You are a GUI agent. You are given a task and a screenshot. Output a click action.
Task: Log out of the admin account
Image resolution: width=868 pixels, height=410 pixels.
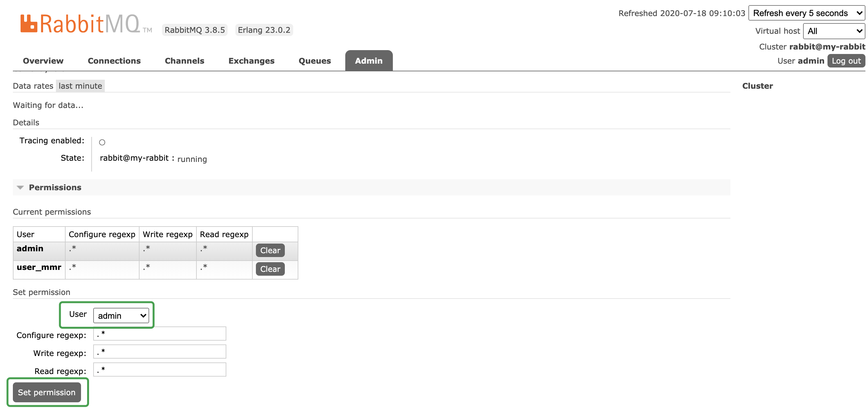tap(846, 61)
